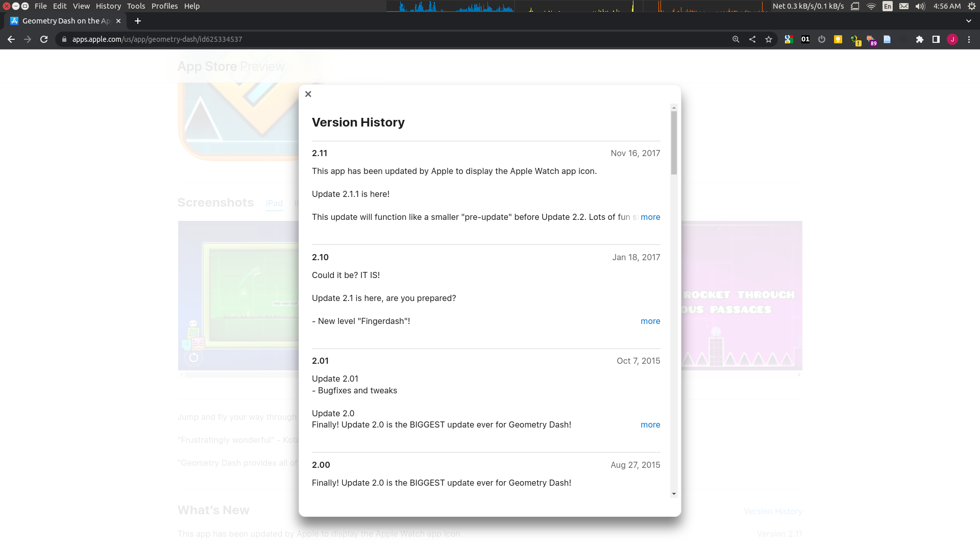
Task: Open the Tools menu
Action: (136, 6)
